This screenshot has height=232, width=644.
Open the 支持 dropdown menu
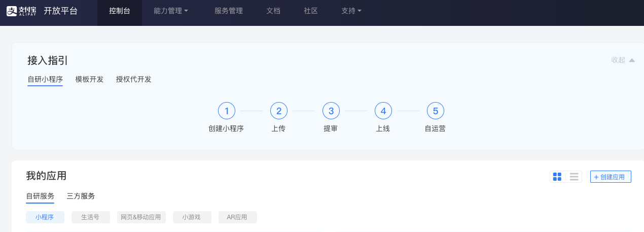(351, 11)
